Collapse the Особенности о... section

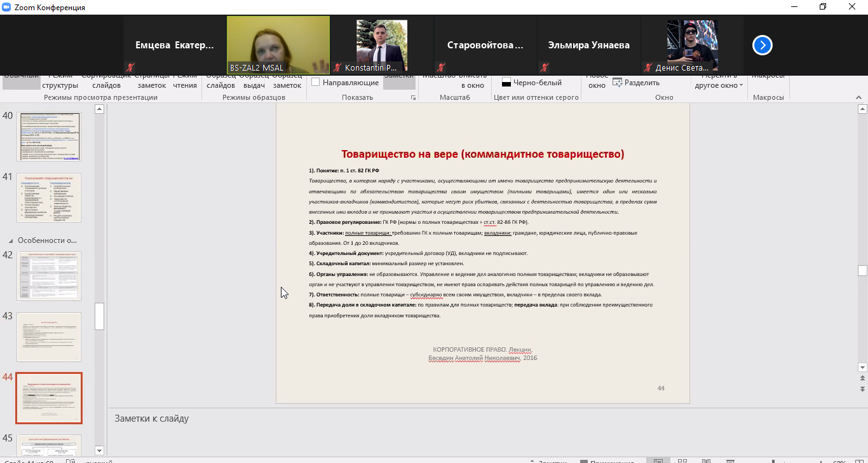coord(10,241)
